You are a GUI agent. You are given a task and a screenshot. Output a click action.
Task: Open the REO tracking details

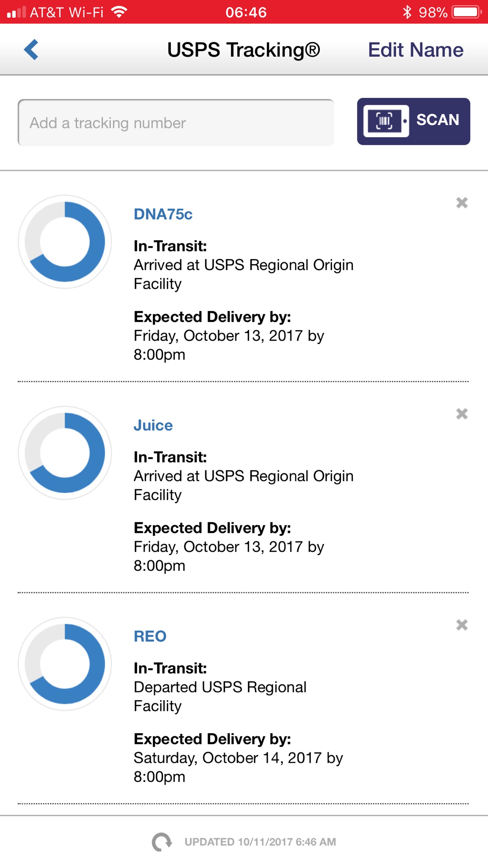pyautogui.click(x=150, y=636)
